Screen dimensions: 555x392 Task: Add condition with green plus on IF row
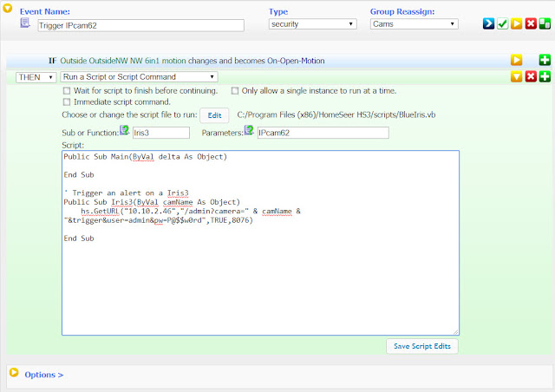click(x=545, y=60)
